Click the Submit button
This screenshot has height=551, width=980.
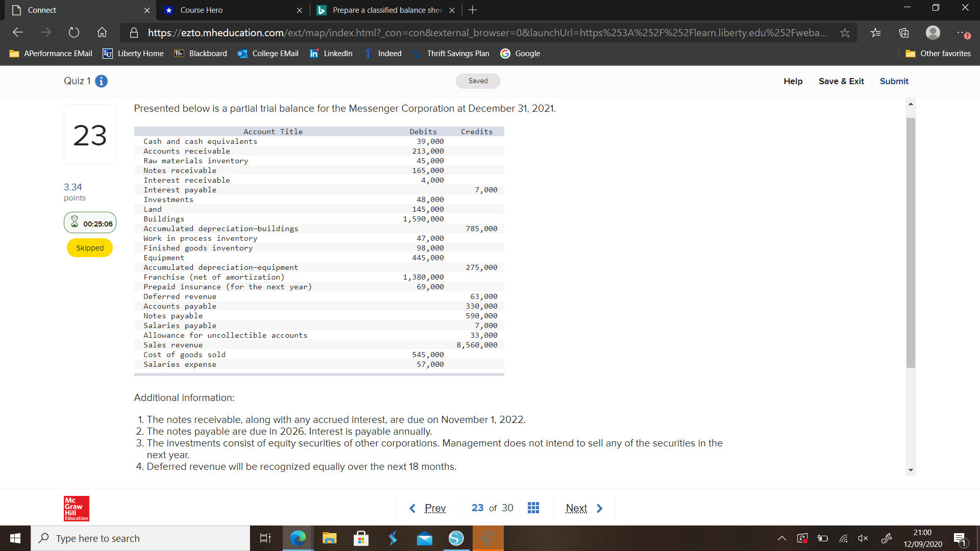pyautogui.click(x=894, y=81)
